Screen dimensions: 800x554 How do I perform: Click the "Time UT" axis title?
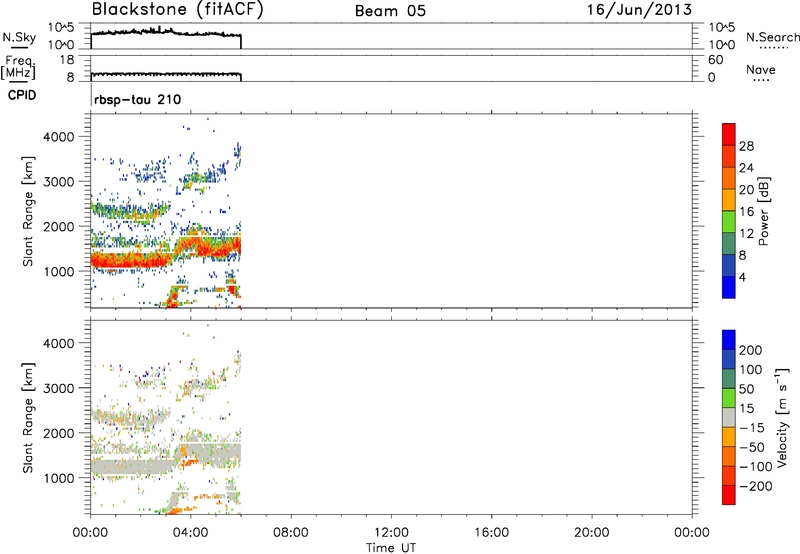click(391, 547)
